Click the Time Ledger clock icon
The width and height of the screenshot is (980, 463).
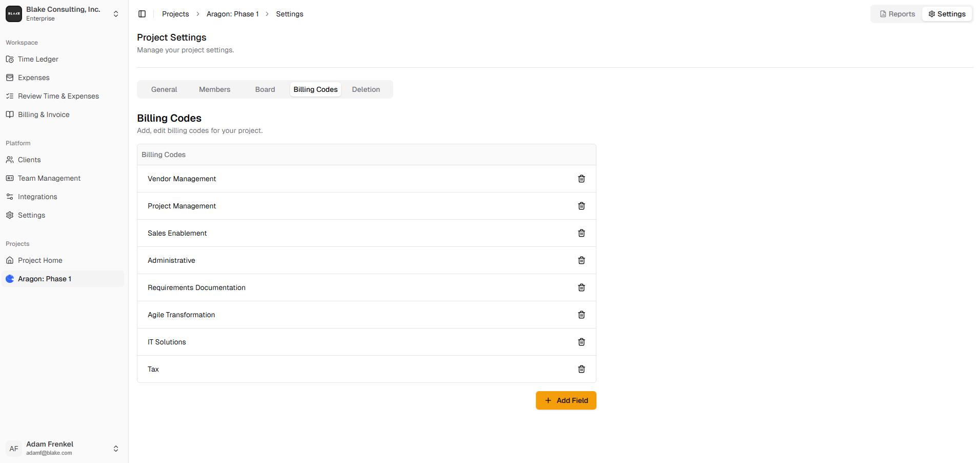[x=10, y=59]
